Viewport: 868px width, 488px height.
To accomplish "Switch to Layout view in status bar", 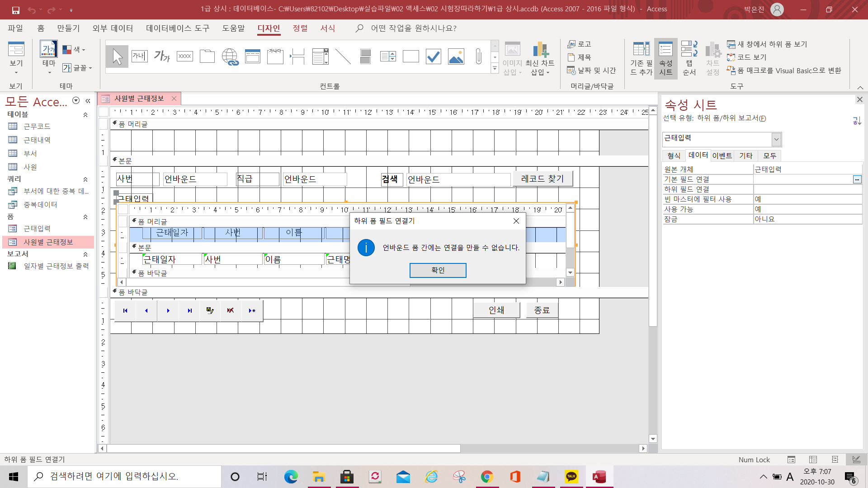I will coord(835,460).
